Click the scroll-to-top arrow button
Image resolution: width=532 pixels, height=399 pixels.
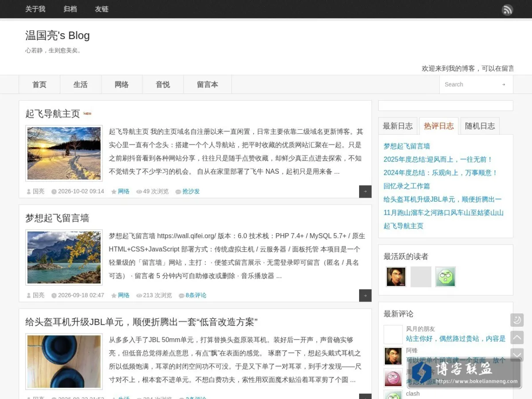click(x=517, y=337)
